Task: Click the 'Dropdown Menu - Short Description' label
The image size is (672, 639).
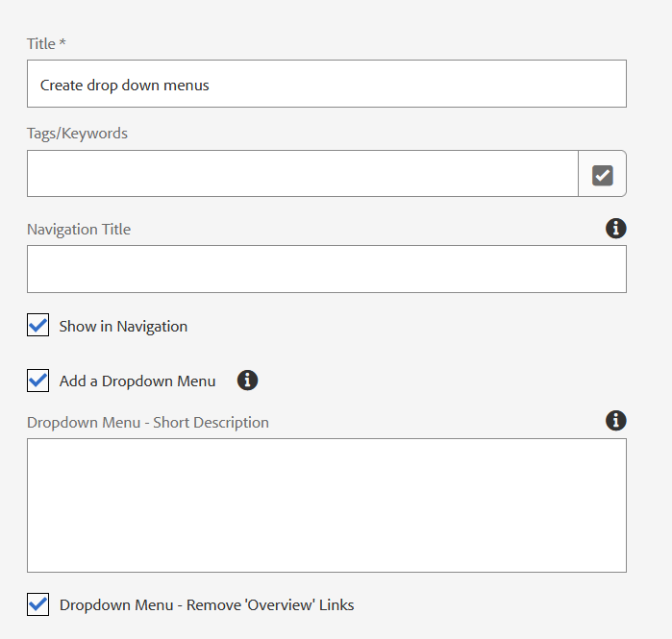Action: pyautogui.click(x=148, y=423)
